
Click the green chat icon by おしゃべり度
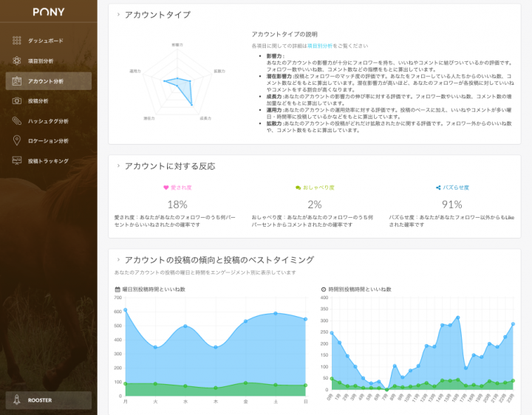[299, 188]
